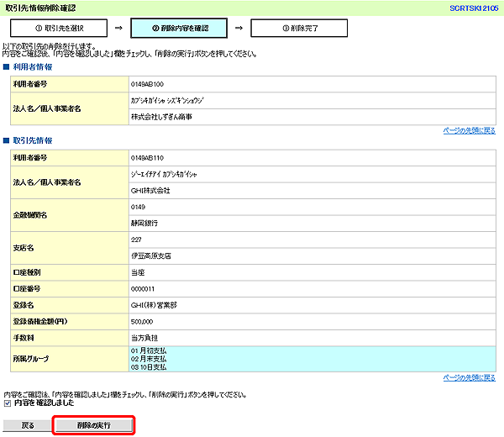Screen dimensions: 504x437
Task: Click account number 0000011
Action: (143, 289)
